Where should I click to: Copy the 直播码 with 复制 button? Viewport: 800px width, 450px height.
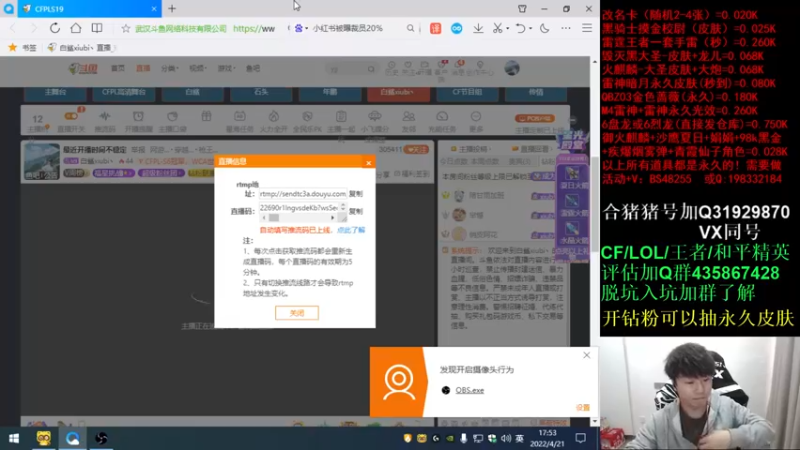point(356,211)
